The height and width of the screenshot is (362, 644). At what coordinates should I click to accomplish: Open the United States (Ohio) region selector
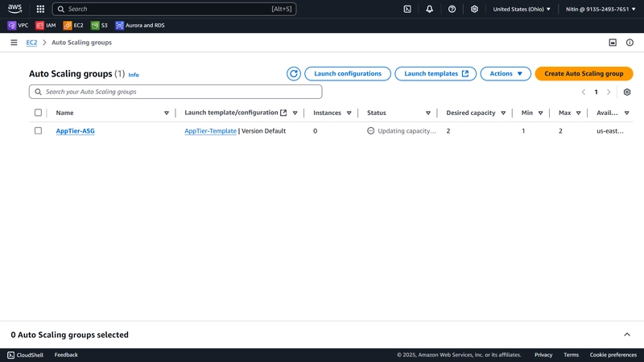[522, 9]
